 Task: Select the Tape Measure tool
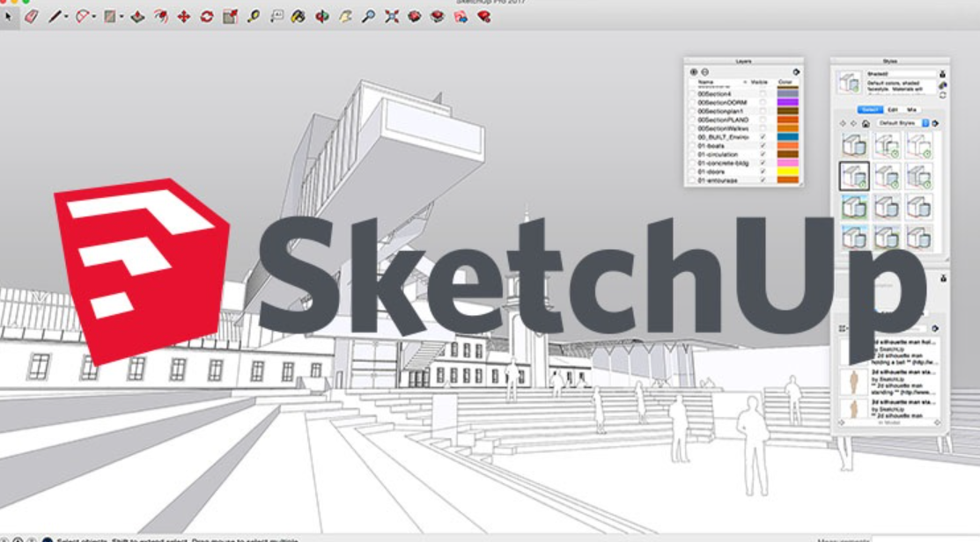pyautogui.click(x=253, y=17)
